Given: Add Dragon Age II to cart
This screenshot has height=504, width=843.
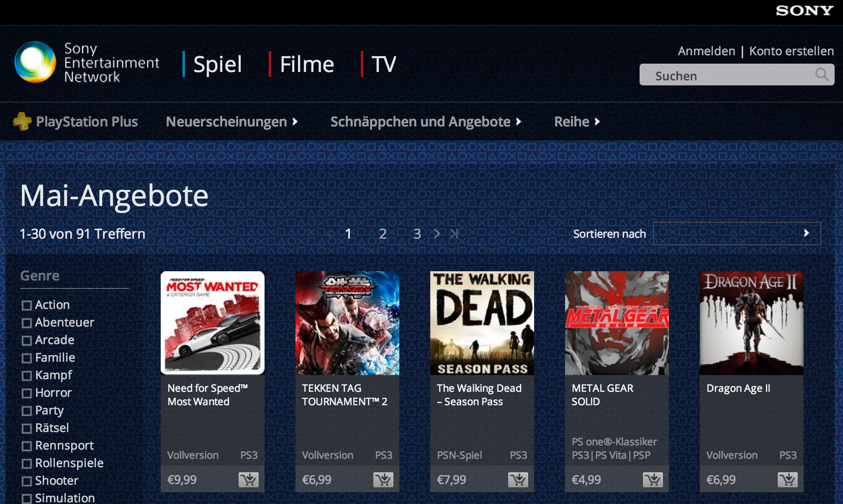Looking at the screenshot, I should tap(788, 479).
